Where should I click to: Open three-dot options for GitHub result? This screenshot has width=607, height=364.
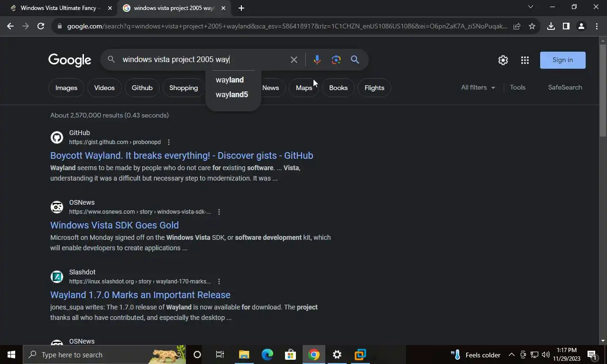[x=168, y=142]
